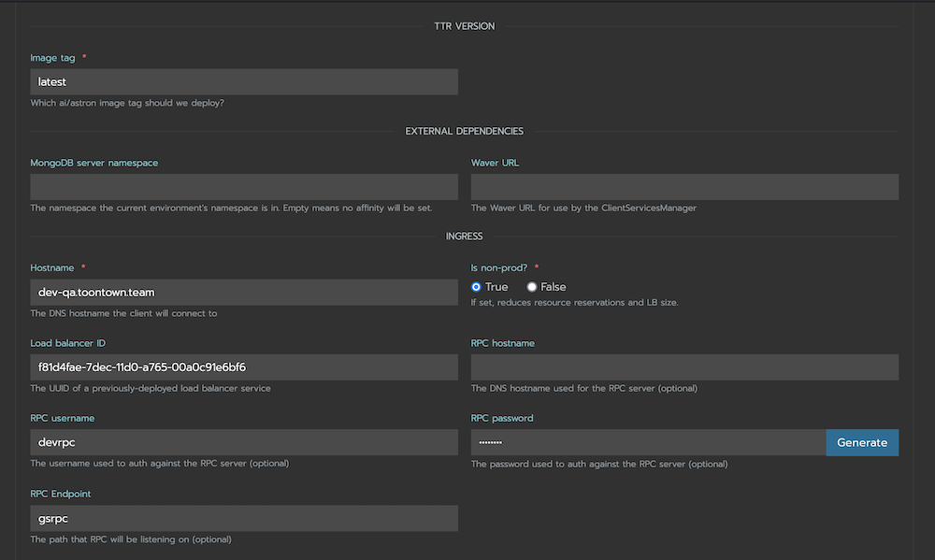Select the True radio button for non-prod
Image resolution: width=935 pixels, height=560 pixels.
click(x=476, y=287)
